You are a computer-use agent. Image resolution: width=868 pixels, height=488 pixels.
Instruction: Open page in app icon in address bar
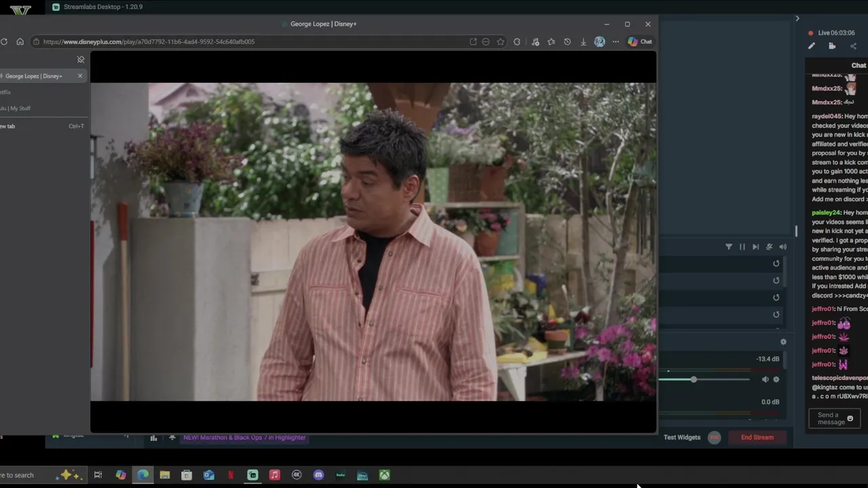pos(473,41)
